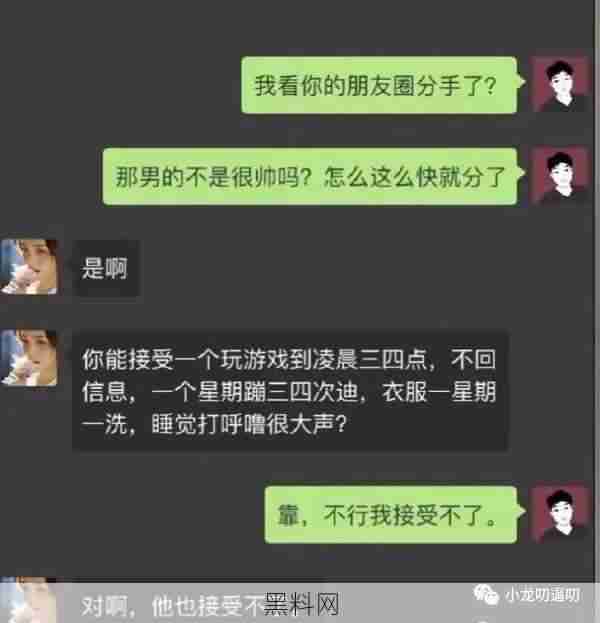The image size is (600, 623).
Task: Click the scrollbar strip along the right edge
Action: coord(597,312)
